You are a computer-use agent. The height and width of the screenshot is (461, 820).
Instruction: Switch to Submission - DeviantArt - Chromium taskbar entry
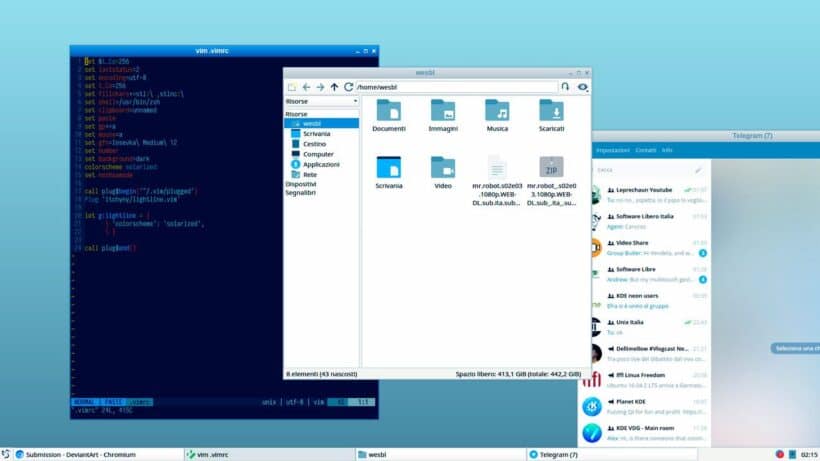[97, 455]
